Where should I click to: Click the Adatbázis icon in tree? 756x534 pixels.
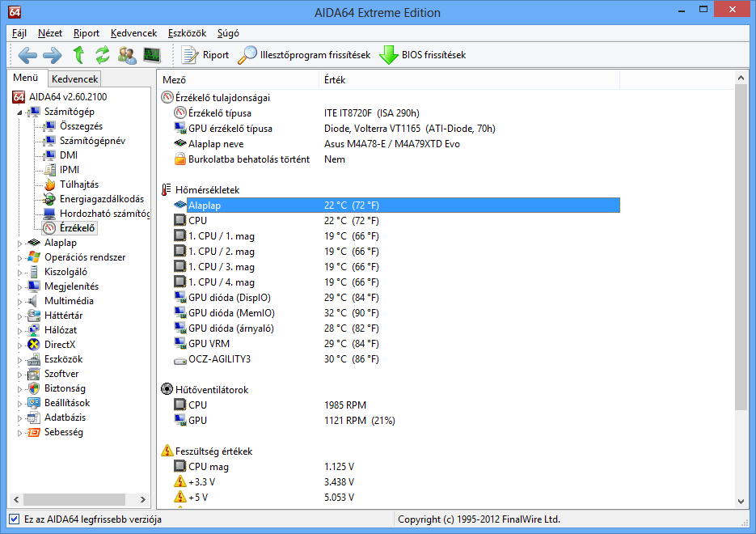point(34,417)
